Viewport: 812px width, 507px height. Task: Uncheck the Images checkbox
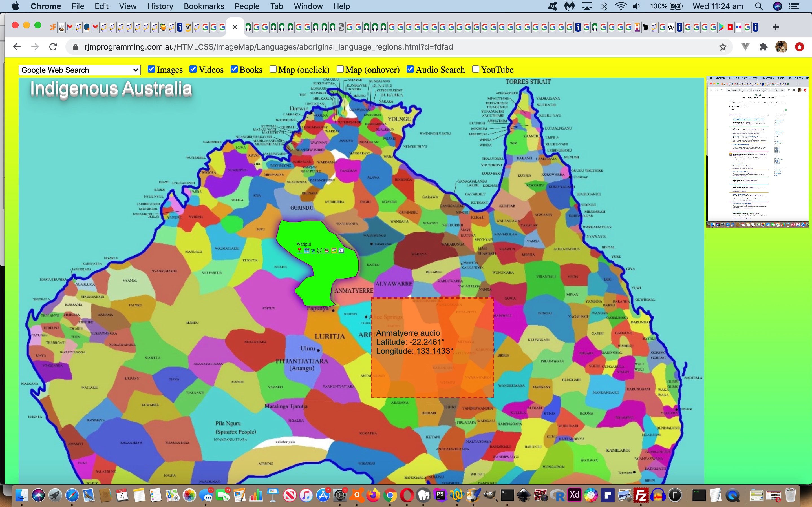[151, 69]
